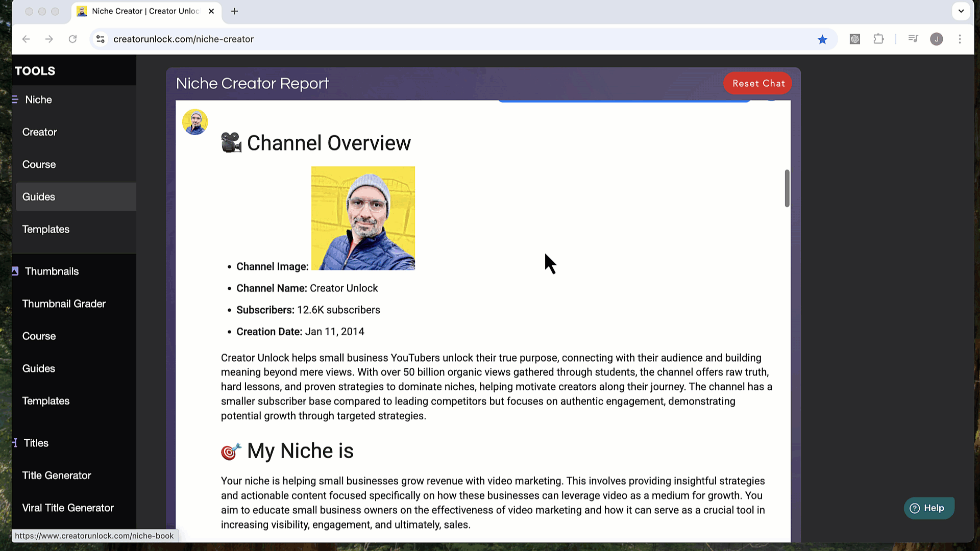This screenshot has width=980, height=551.
Task: Click the report scrollbar handle
Action: point(787,188)
